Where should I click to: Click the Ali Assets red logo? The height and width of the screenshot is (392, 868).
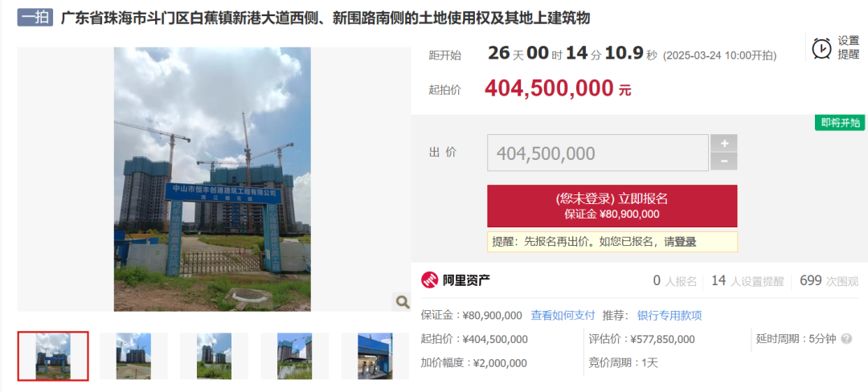[x=429, y=280]
